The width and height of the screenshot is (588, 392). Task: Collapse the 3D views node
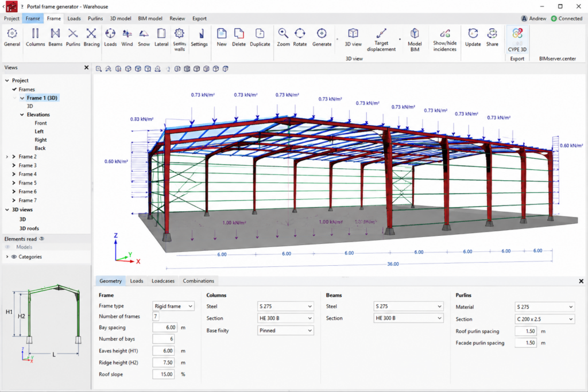pos(7,209)
